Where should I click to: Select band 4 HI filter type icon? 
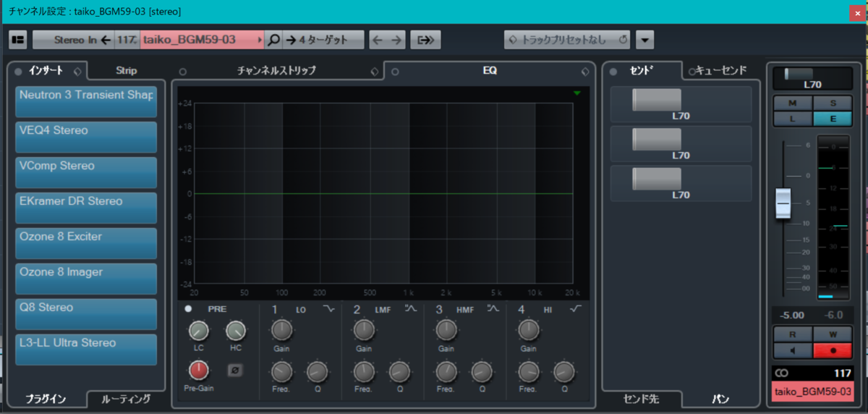(576, 309)
